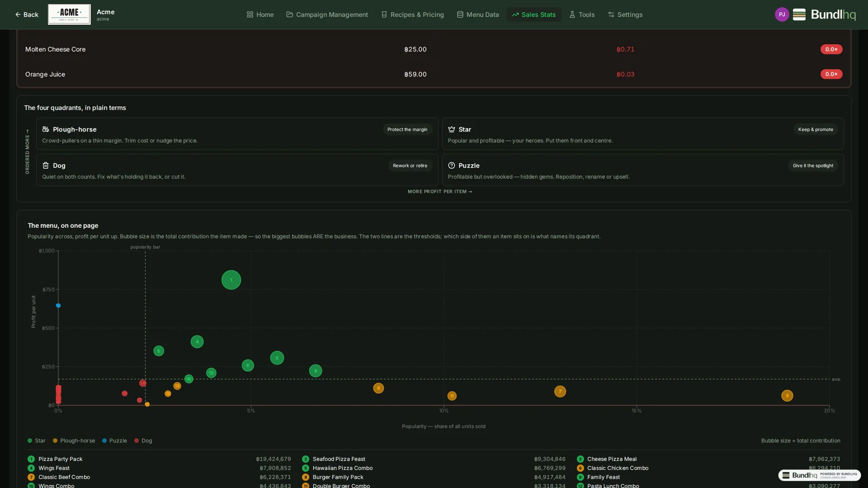Select the Sales Stats tab
868x488 pixels.
[x=534, y=14]
